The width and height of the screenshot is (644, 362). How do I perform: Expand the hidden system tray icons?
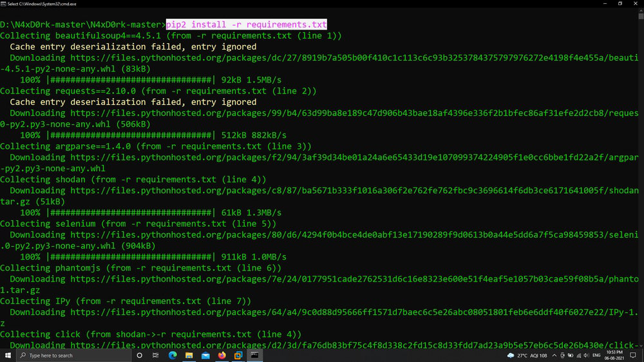tap(554, 356)
